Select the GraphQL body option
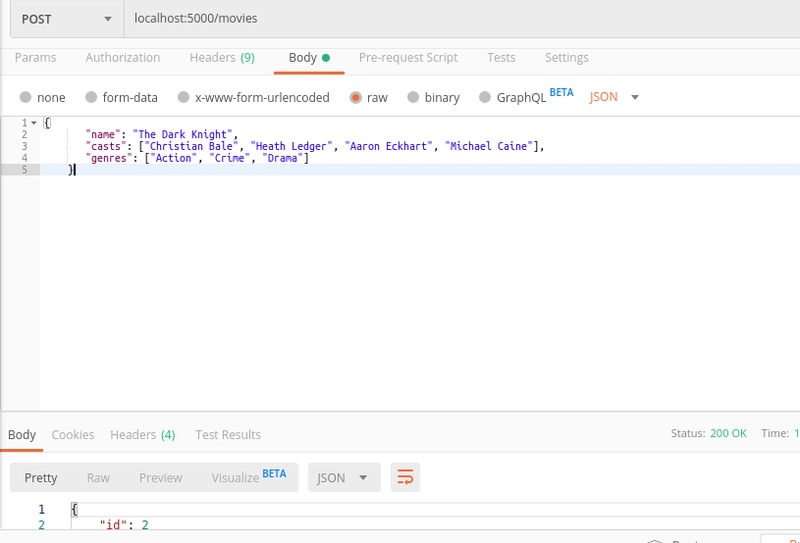 [x=485, y=97]
